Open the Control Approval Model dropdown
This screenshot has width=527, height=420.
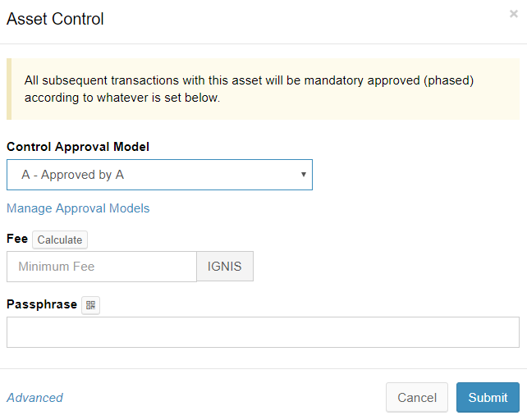point(159,175)
